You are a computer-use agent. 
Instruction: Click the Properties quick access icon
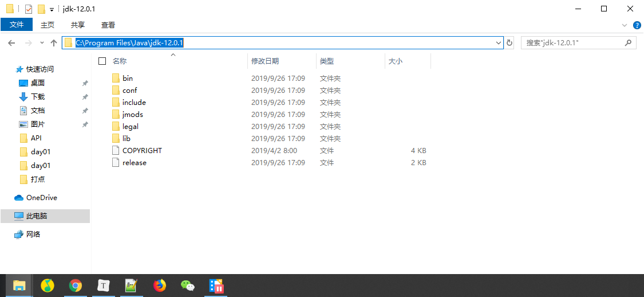[29, 9]
